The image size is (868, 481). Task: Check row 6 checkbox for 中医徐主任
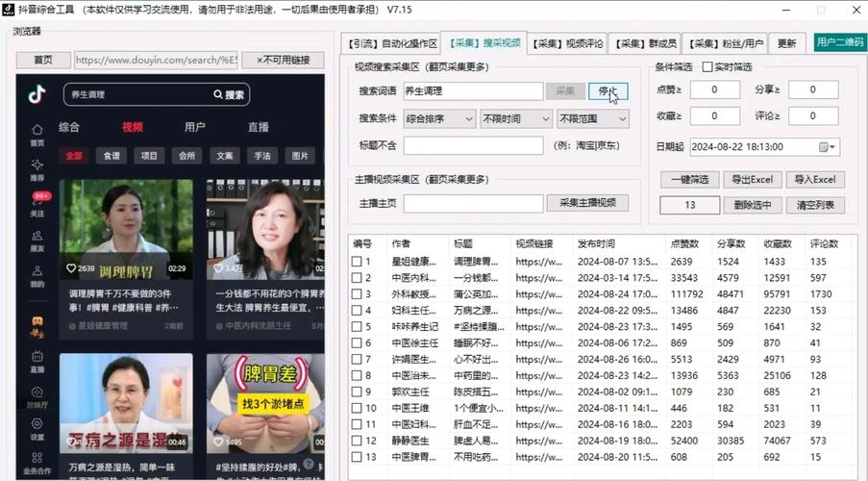point(357,343)
